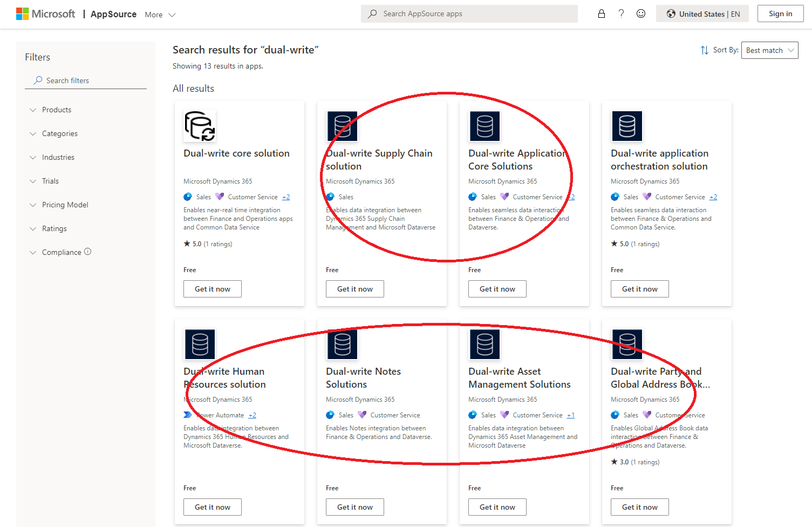Screen dimensions: 812x527
Task: Expand the Trials filter
Action: click(x=44, y=181)
